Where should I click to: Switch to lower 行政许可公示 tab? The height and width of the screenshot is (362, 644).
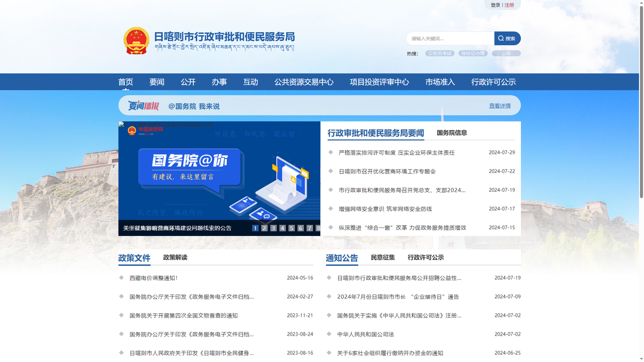click(426, 257)
